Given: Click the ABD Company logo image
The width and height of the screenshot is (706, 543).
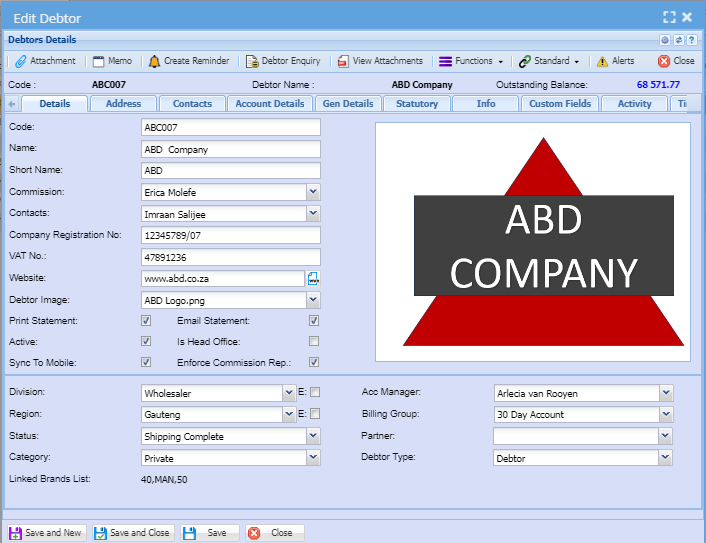Looking at the screenshot, I should pos(532,242).
